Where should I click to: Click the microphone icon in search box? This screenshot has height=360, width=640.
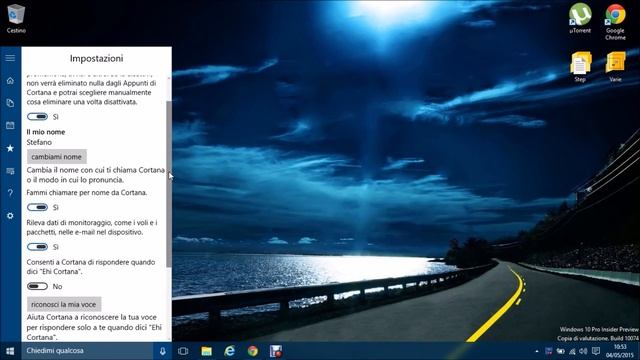pos(162,351)
